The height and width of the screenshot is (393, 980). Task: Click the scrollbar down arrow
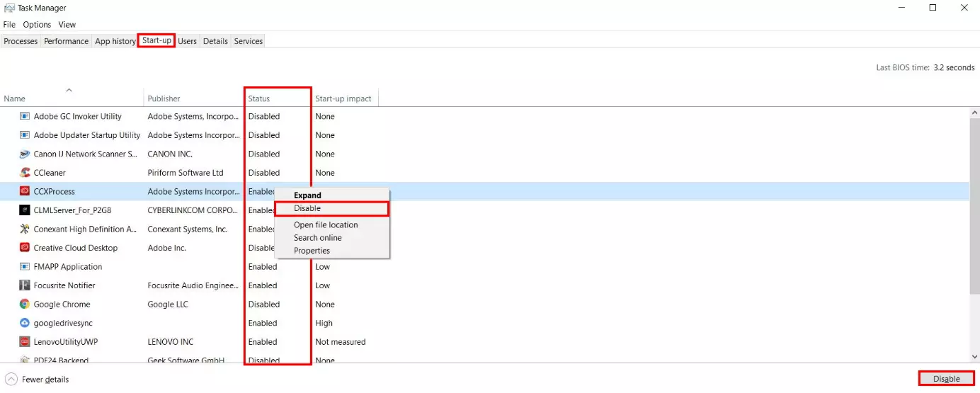975,357
